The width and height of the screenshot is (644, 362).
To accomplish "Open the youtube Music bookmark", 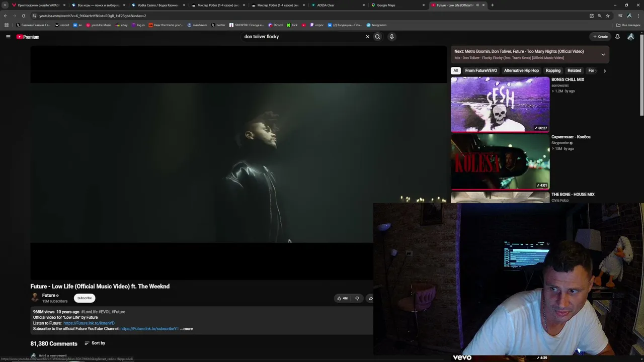I will click(x=99, y=25).
